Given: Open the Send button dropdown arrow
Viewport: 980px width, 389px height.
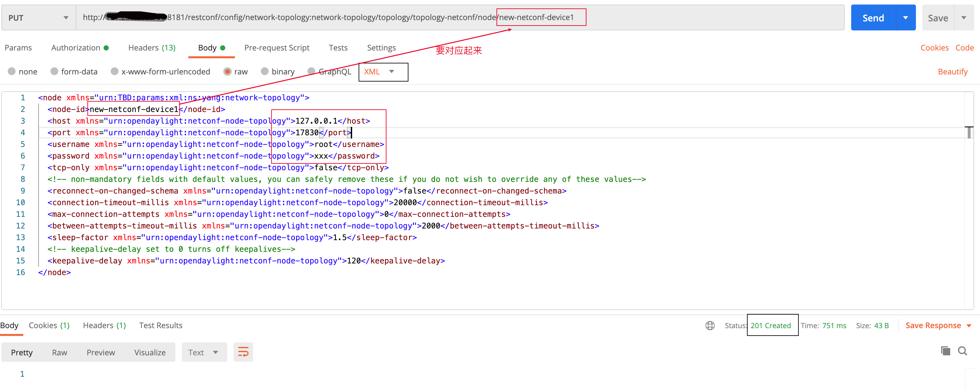Looking at the screenshot, I should coord(906,18).
